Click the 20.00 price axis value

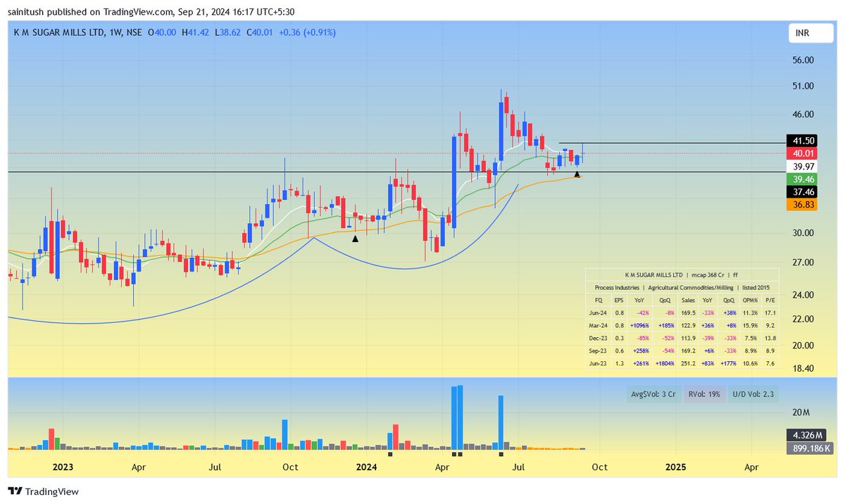(x=803, y=346)
